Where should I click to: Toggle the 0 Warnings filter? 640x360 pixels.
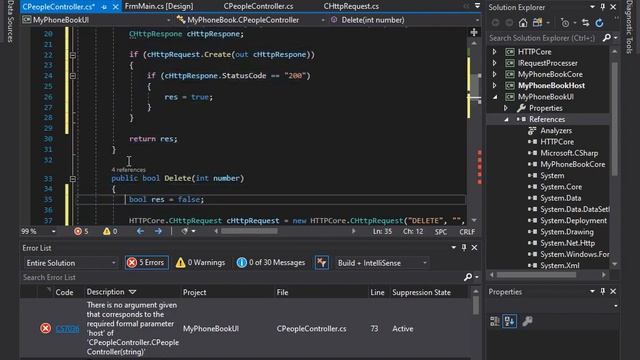(200, 262)
